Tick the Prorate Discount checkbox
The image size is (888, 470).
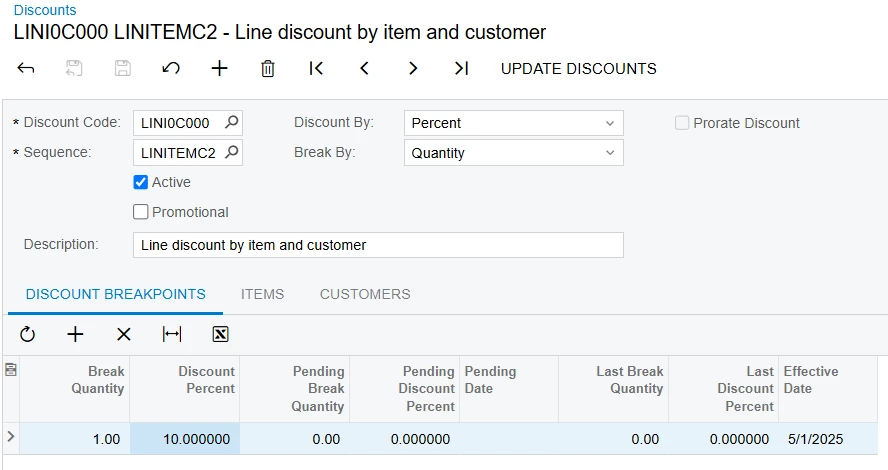tap(682, 123)
